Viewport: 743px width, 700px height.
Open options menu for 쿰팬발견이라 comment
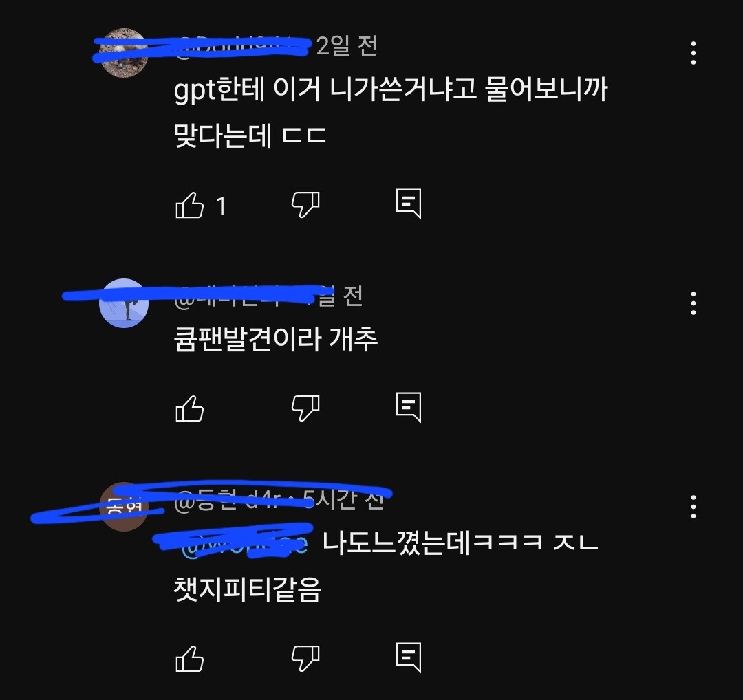pos(693,303)
